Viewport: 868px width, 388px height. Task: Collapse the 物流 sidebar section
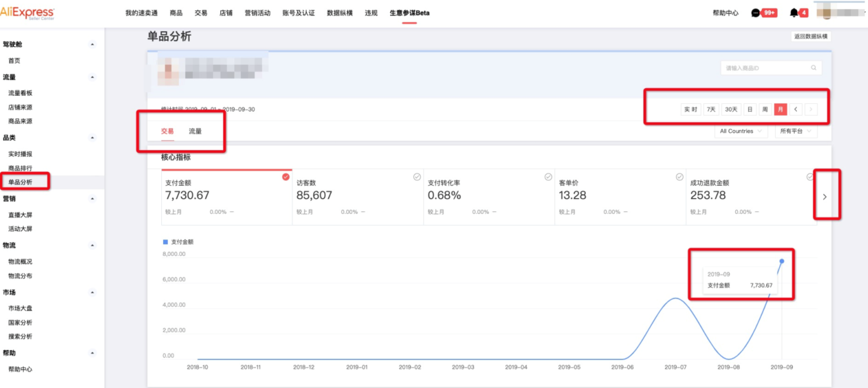pyautogui.click(x=92, y=245)
